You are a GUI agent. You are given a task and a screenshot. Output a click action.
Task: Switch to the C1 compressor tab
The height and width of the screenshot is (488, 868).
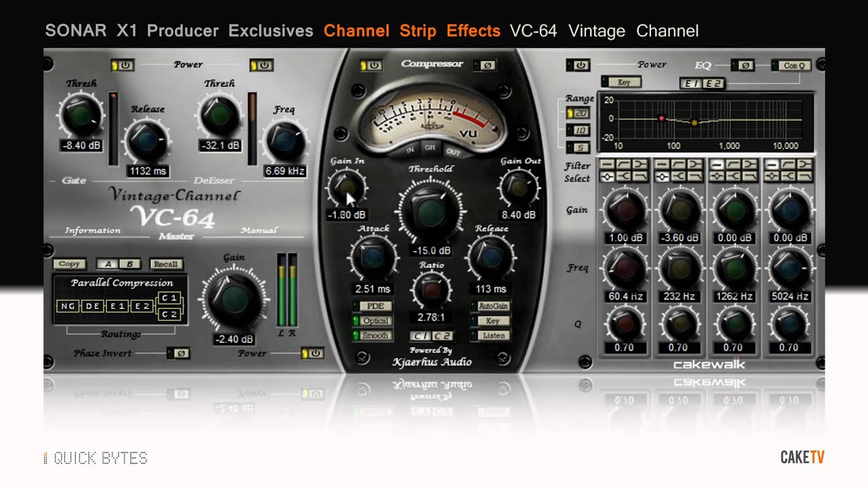(x=420, y=335)
